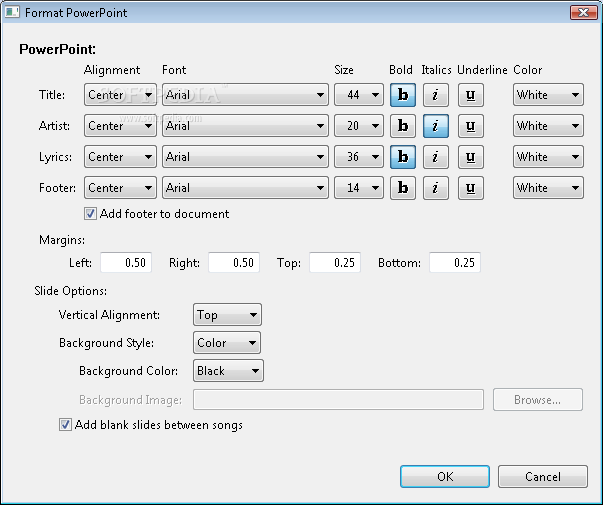Close the Format PowerPoint dialog
Screen dimensions: 603x505
click(x=583, y=13)
